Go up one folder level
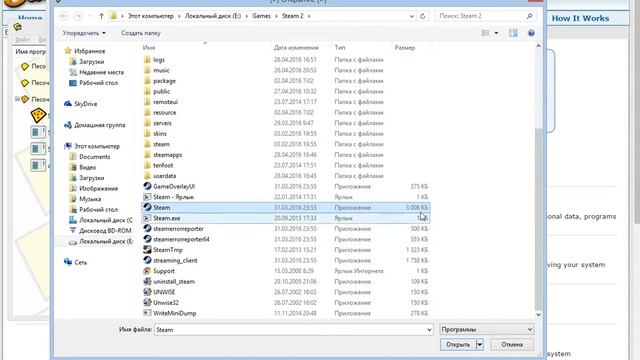This screenshot has height=360, width=640. pyautogui.click(x=101, y=16)
